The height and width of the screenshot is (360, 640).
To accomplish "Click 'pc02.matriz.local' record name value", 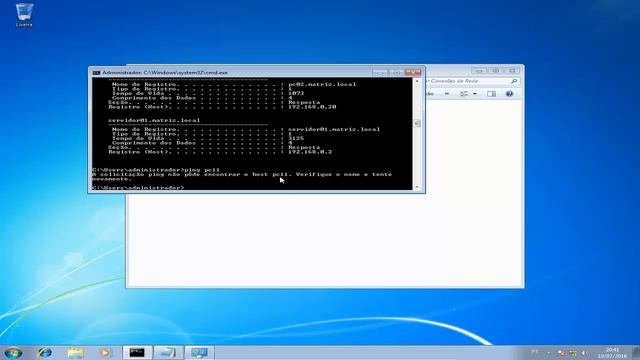I will click(322, 84).
